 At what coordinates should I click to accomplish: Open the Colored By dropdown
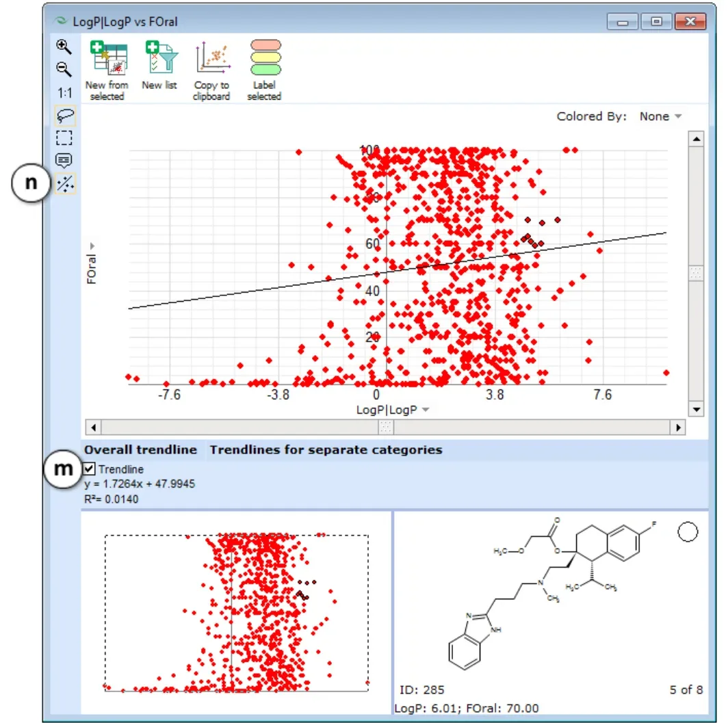click(x=660, y=116)
